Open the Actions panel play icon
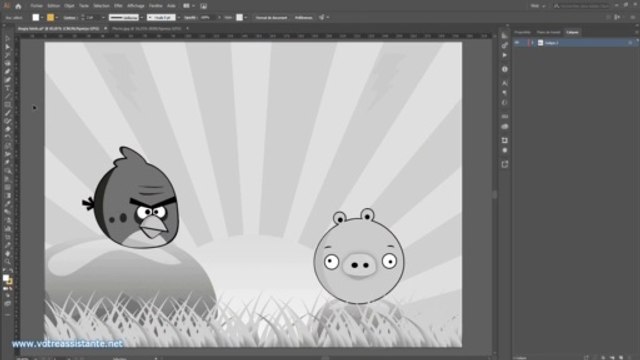The width and height of the screenshot is (640, 360). coord(505,55)
